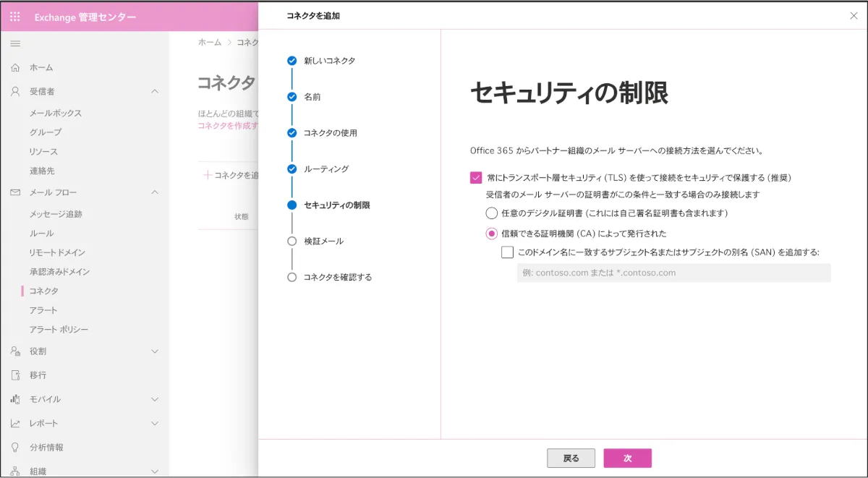Click the 役割 roles icon
Image resolution: width=868 pixels, height=478 pixels.
point(15,351)
